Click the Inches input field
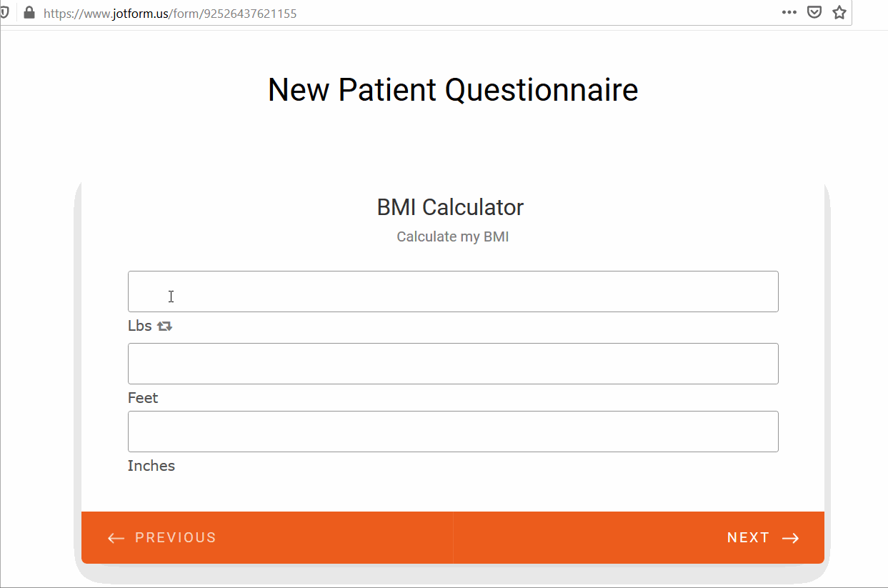The height and width of the screenshot is (588, 888). click(x=453, y=431)
